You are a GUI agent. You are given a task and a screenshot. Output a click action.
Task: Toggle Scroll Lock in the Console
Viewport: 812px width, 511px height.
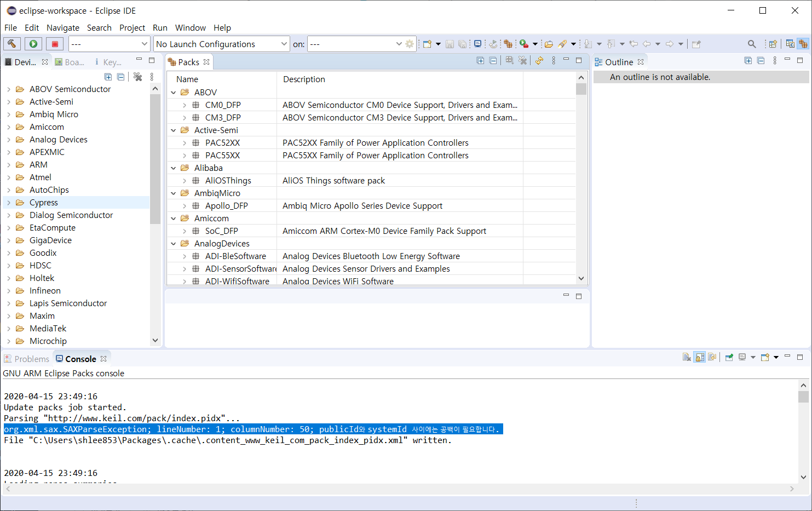700,357
